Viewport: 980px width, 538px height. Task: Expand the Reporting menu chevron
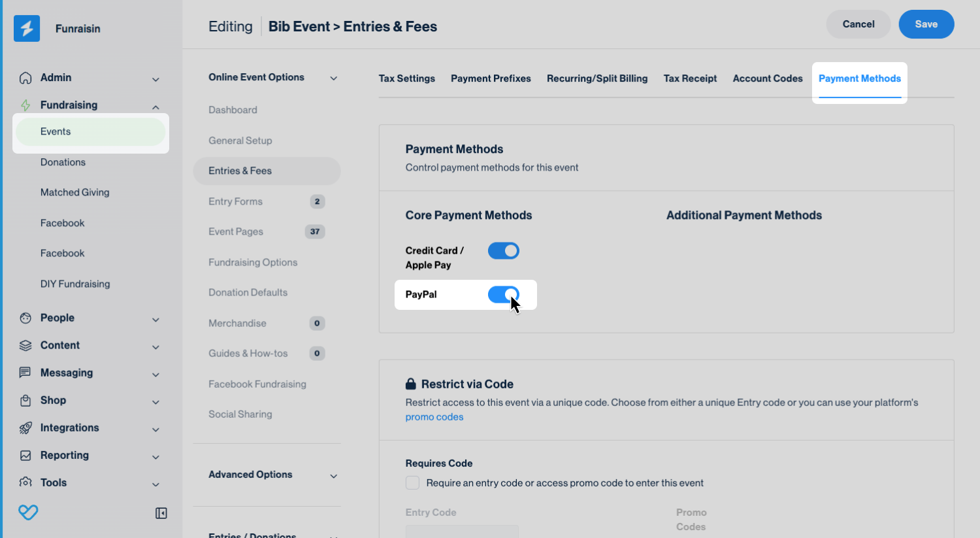coord(155,457)
